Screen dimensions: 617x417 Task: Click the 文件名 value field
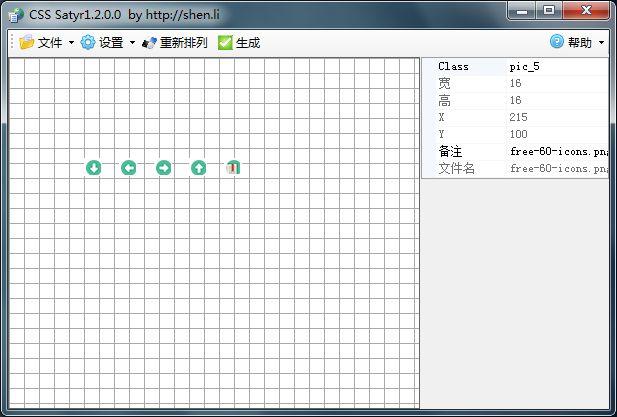[x=556, y=169]
